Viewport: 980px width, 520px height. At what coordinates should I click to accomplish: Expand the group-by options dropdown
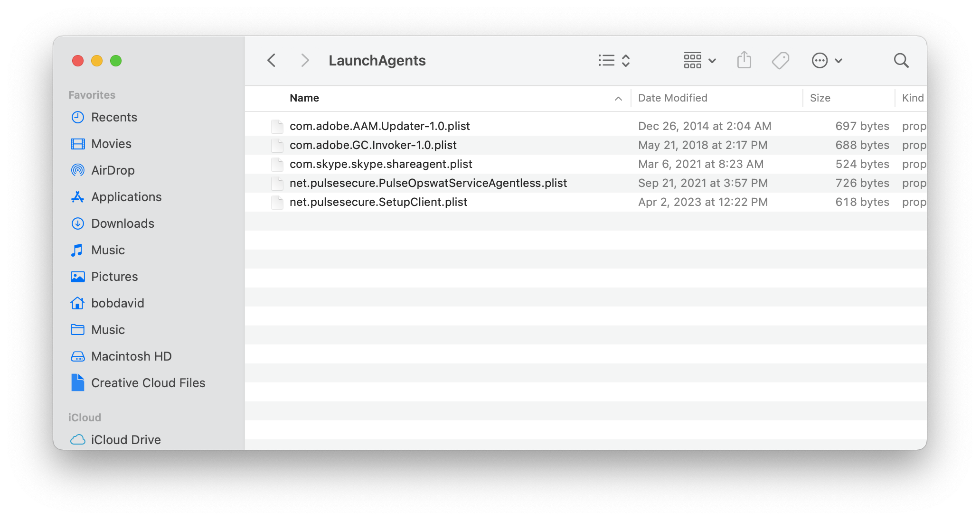[x=699, y=61]
